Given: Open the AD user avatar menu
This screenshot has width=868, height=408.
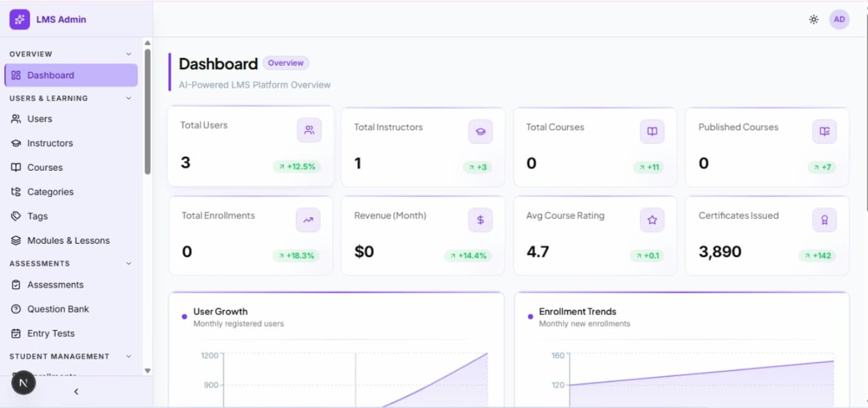Looking at the screenshot, I should [x=839, y=19].
